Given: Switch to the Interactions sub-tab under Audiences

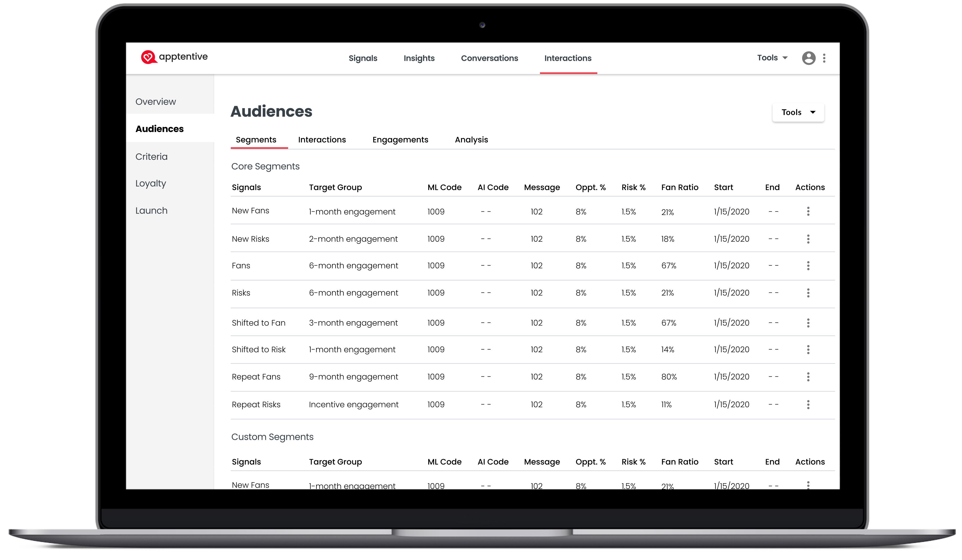Looking at the screenshot, I should coord(322,140).
